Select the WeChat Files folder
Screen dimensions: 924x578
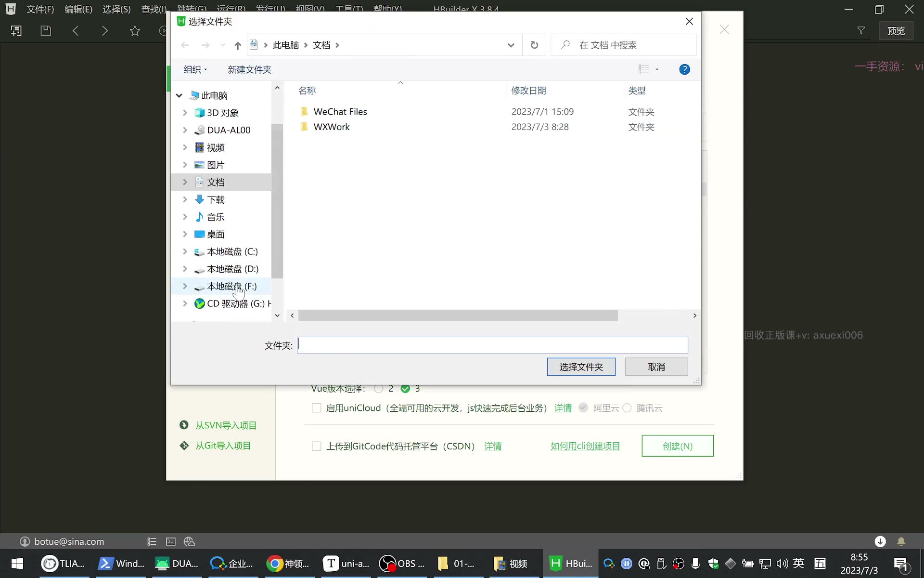(340, 111)
